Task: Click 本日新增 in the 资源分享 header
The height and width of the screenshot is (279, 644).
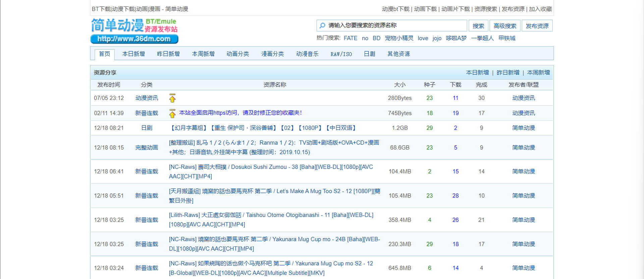Action: point(477,72)
